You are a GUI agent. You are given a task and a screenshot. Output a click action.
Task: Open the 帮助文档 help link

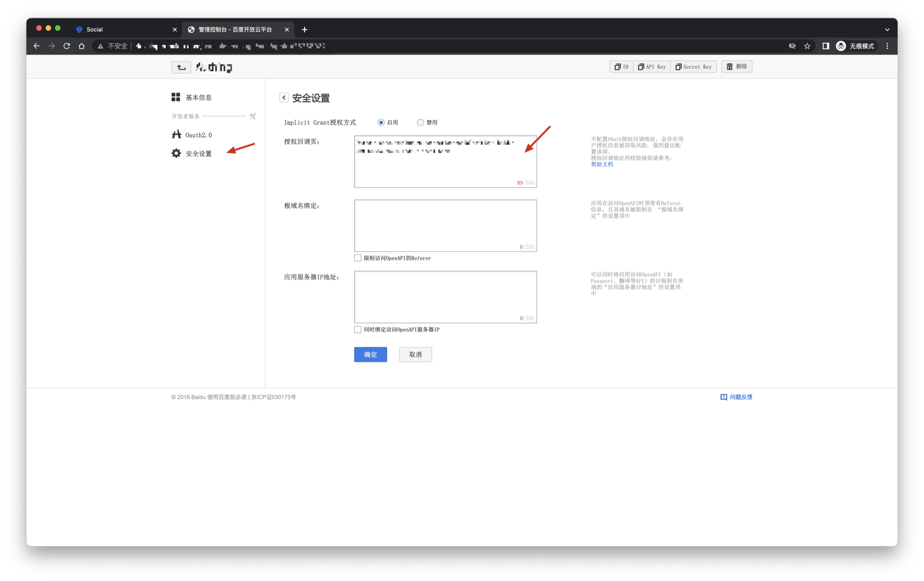pyautogui.click(x=601, y=164)
